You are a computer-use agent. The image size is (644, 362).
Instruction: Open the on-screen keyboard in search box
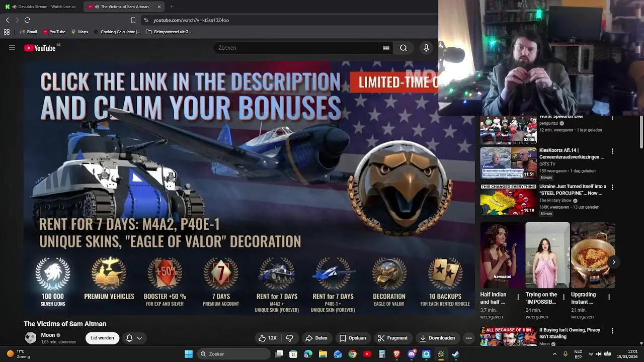[386, 48]
